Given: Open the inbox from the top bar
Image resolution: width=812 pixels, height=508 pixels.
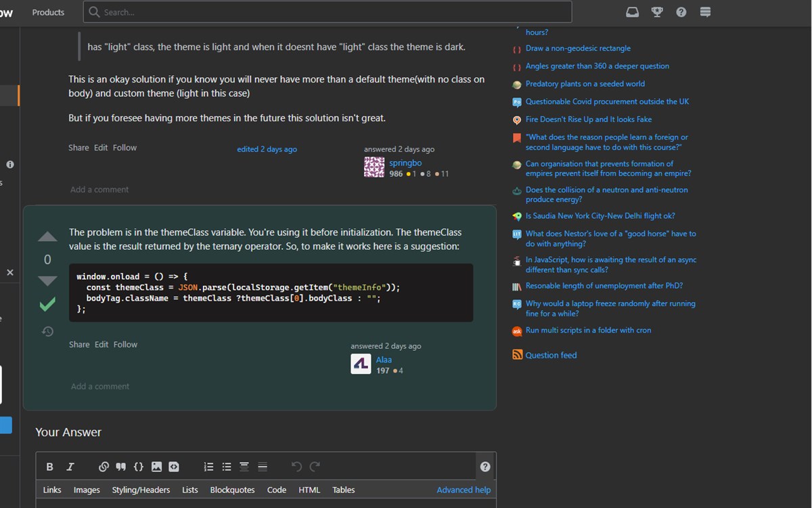Looking at the screenshot, I should click(x=632, y=12).
